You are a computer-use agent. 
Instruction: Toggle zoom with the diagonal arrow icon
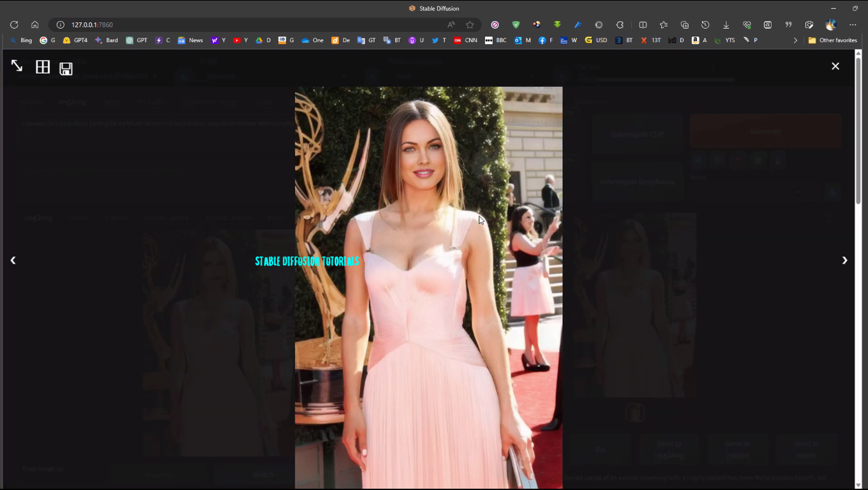pyautogui.click(x=17, y=66)
